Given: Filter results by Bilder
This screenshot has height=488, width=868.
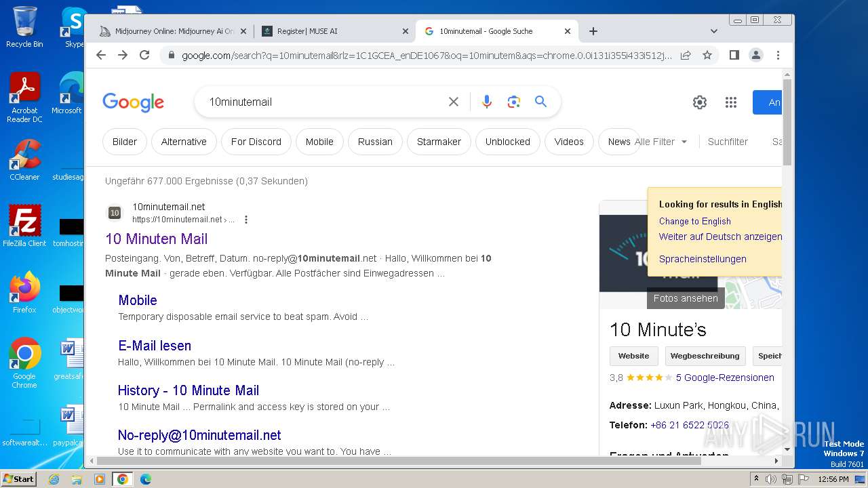Looking at the screenshot, I should 125,142.
